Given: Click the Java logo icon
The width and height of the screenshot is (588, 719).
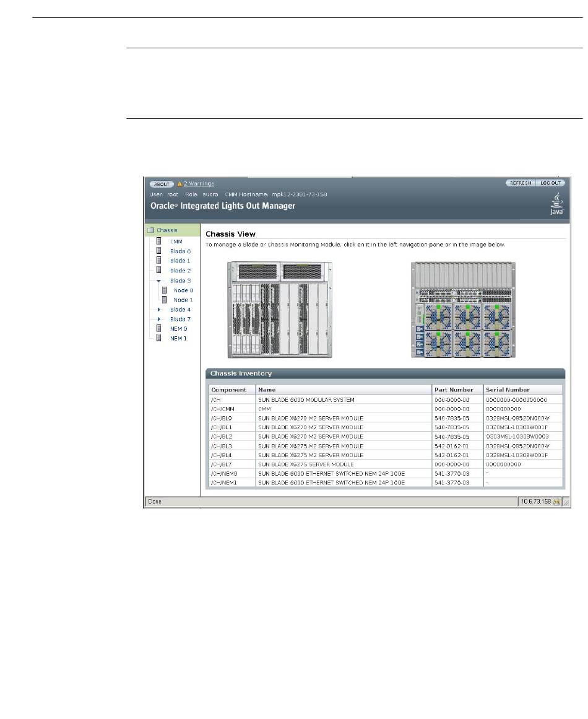Looking at the screenshot, I should point(557,204).
